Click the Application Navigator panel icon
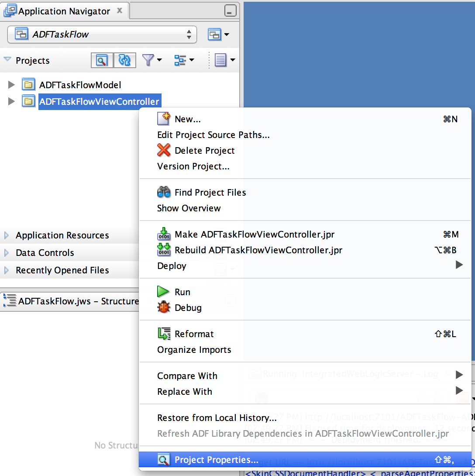 pos(10,10)
